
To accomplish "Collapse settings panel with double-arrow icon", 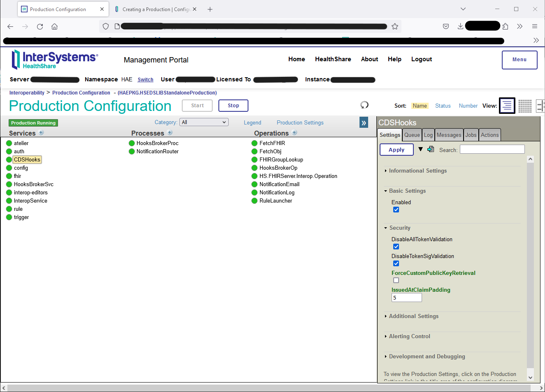I will 364,123.
